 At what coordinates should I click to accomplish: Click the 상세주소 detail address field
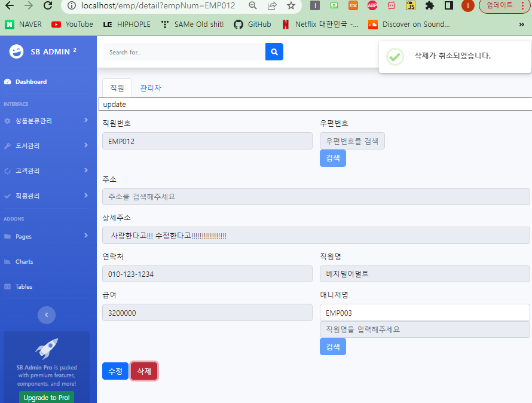coord(316,235)
